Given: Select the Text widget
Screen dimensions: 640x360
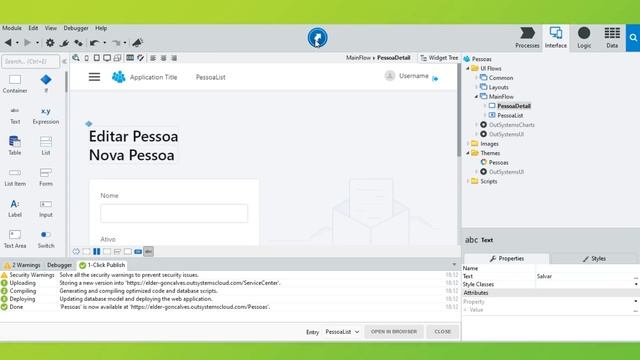Looking at the screenshot, I should coord(15,115).
